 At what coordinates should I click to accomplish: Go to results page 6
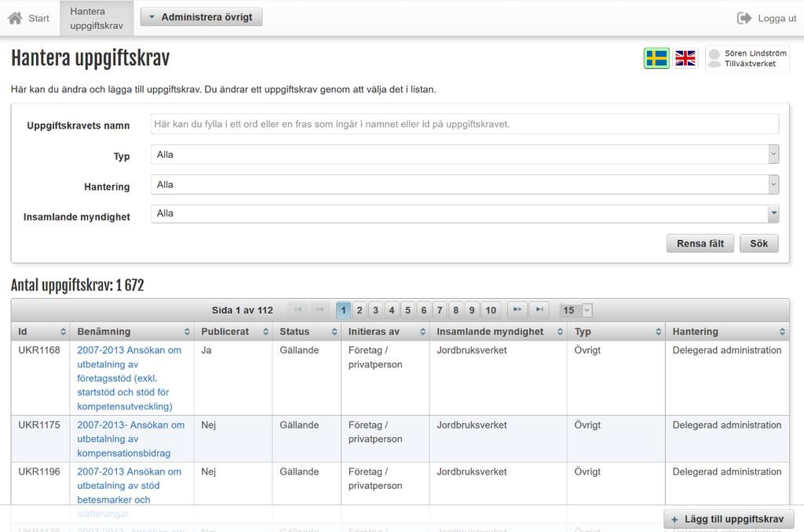click(x=423, y=310)
